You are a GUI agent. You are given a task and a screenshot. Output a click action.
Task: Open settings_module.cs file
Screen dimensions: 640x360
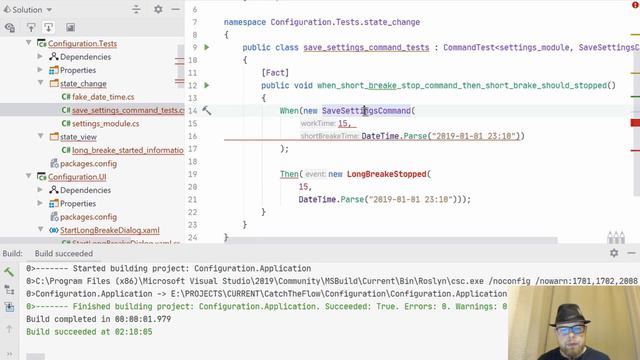point(105,123)
